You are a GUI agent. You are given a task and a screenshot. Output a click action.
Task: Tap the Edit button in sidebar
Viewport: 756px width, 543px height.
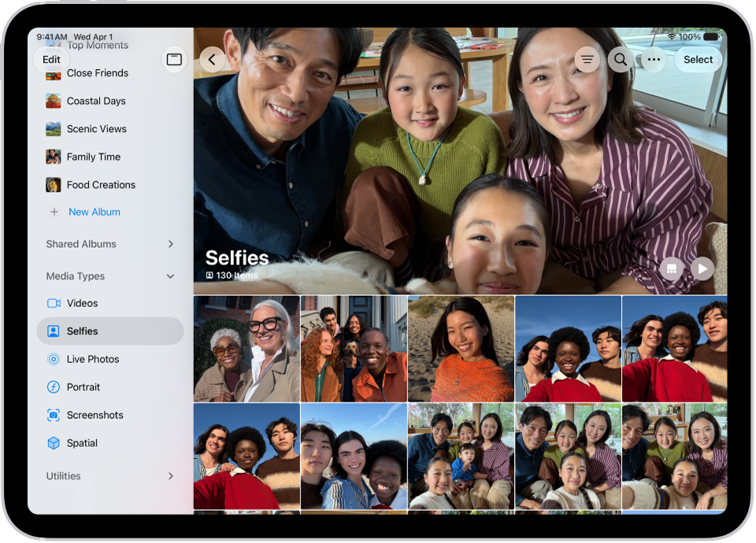[x=51, y=59]
